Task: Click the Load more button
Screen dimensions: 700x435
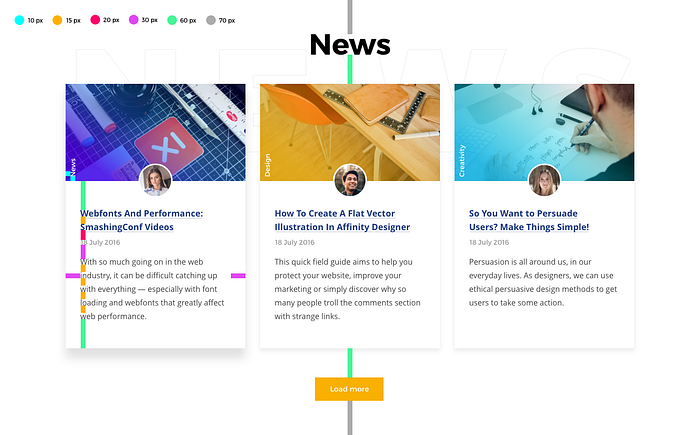Action: [349, 389]
